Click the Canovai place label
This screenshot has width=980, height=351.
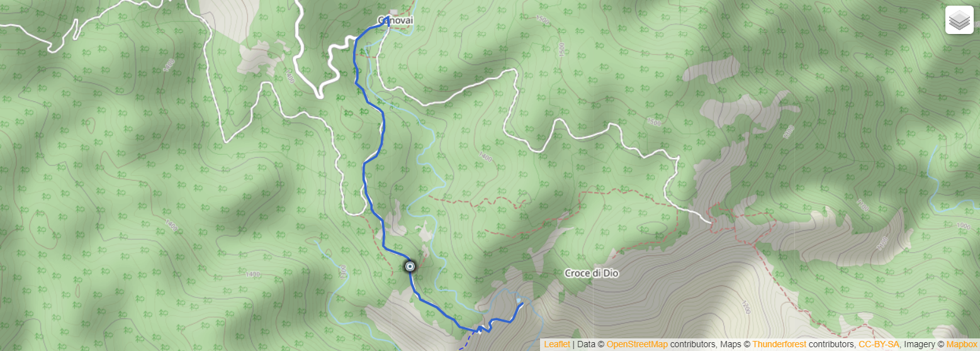pos(395,20)
